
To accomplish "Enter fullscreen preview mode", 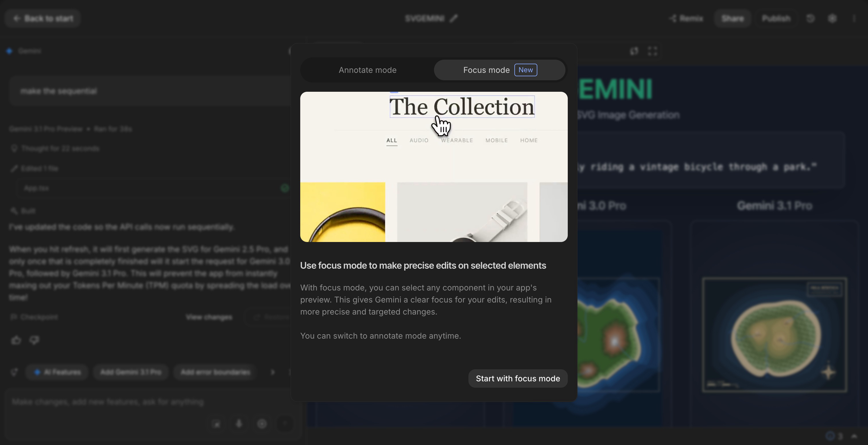I will pos(652,51).
